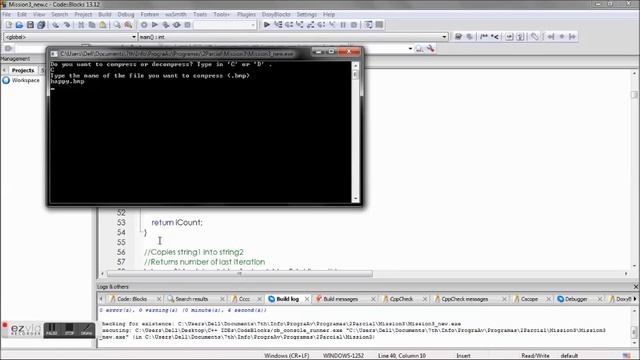Open a file using the folder icon
This screenshot has height=360, width=640.
click(x=19, y=25)
